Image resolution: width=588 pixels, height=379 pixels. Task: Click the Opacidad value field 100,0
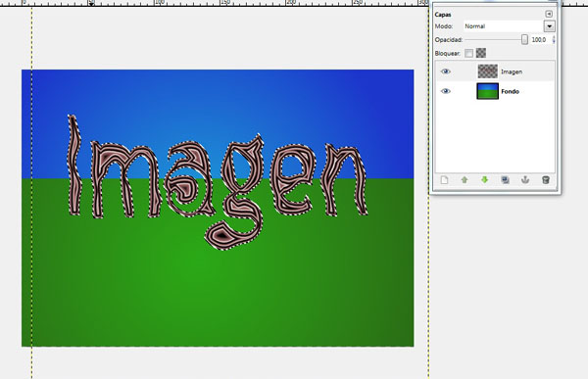click(540, 40)
